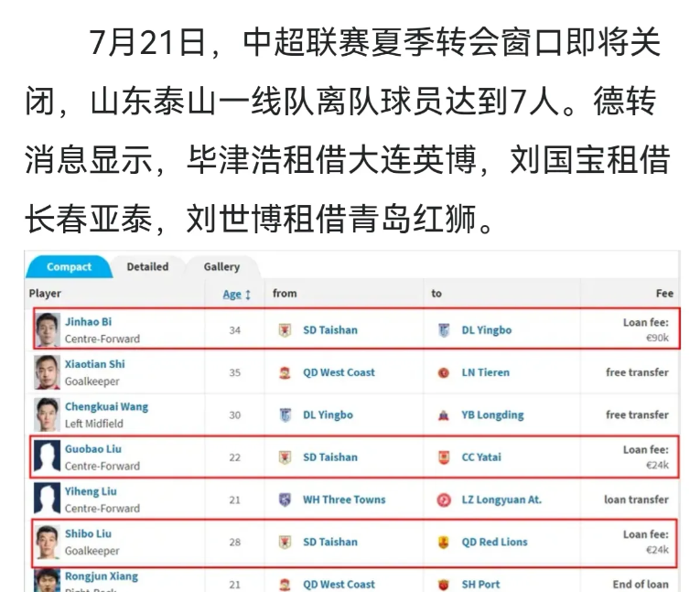
Task: Click LZ Longyuan At. crest icon
Action: click(443, 500)
